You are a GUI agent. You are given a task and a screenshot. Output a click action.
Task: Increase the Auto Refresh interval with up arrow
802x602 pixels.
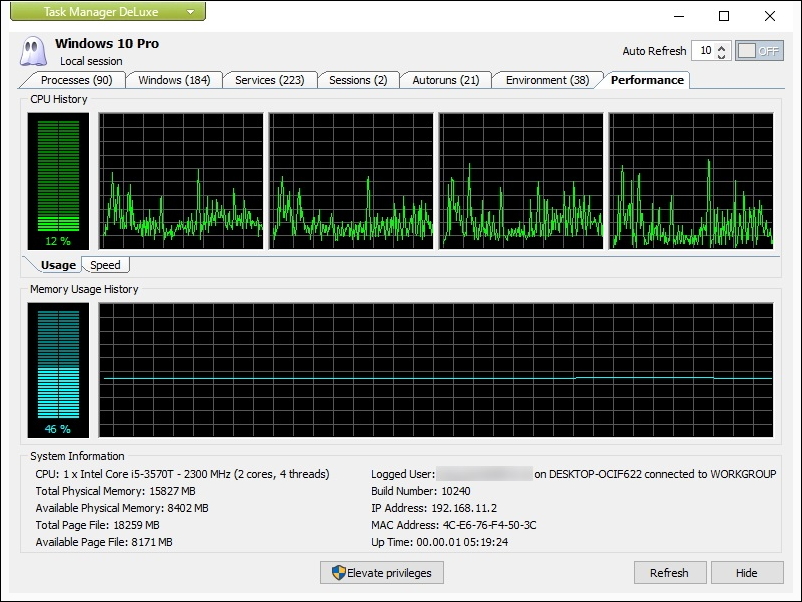pyautogui.click(x=721, y=48)
